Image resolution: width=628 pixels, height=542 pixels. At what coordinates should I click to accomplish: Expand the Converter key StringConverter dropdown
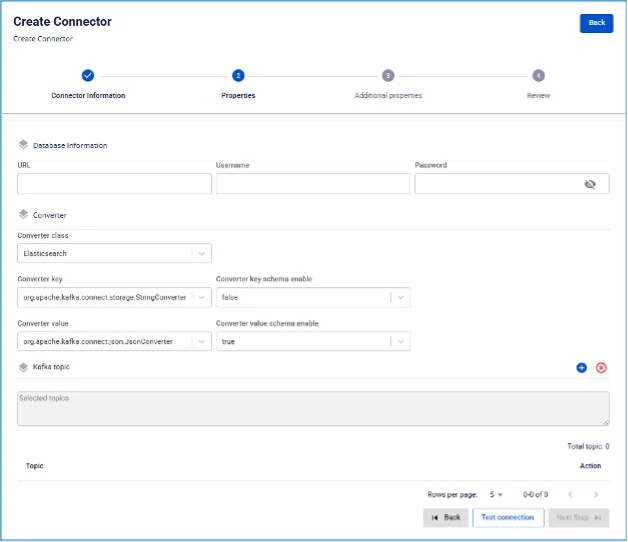coord(114,297)
